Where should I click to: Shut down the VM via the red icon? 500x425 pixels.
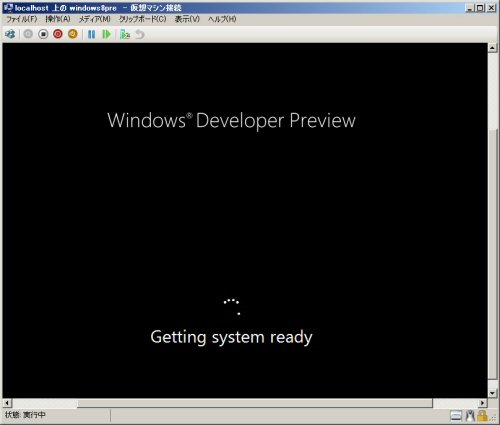click(58, 34)
